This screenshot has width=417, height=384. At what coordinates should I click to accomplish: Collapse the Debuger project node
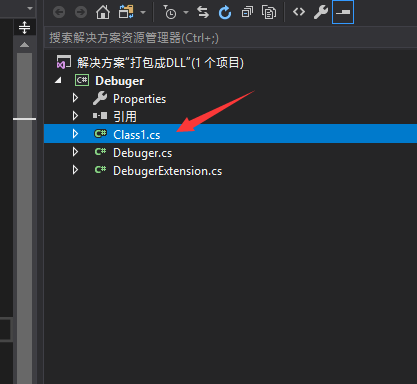(58, 80)
